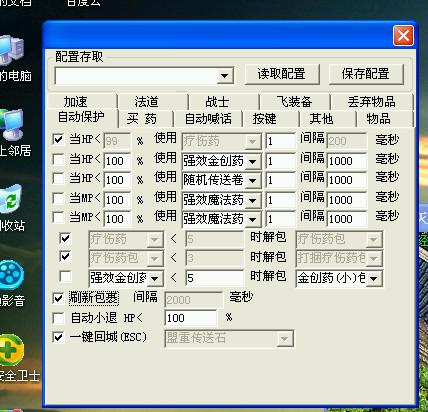Select the 自动保护 tab
This screenshot has width=428, height=412.
81,117
